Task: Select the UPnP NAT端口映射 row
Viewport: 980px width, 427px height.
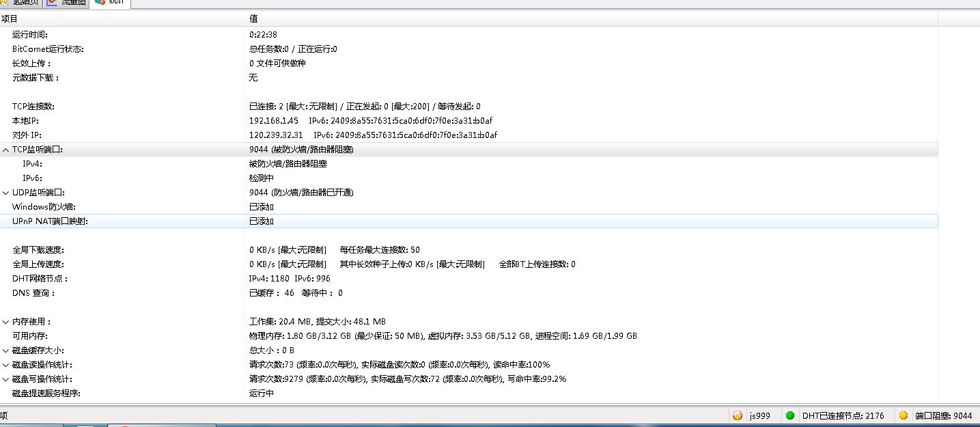Action: pos(50,221)
